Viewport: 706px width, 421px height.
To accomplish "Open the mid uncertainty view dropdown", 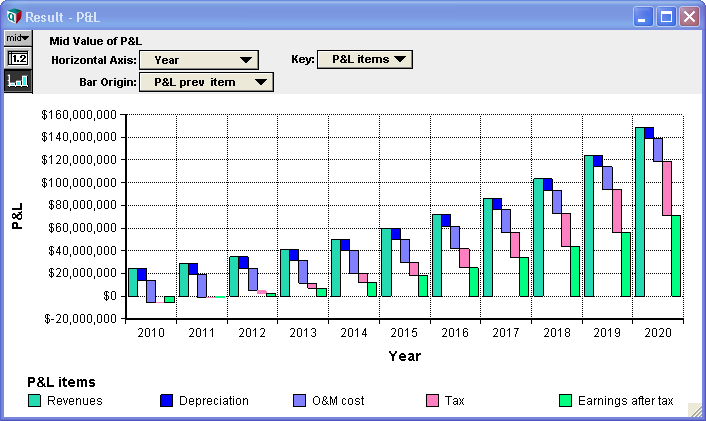I will pos(18,38).
